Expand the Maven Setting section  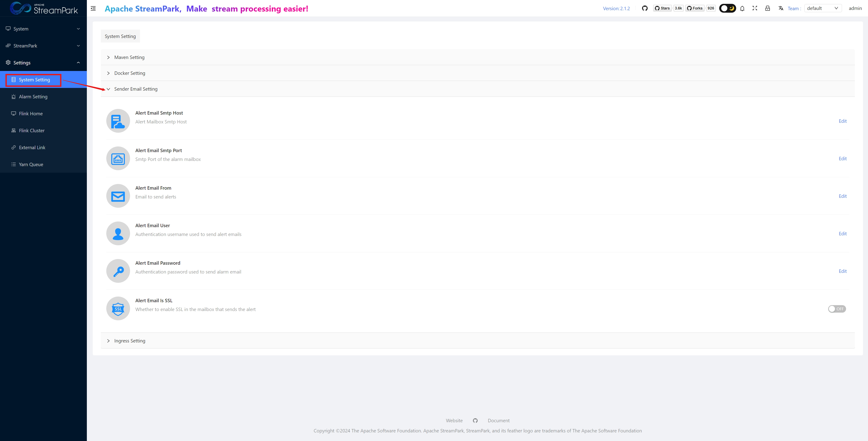[x=129, y=57]
